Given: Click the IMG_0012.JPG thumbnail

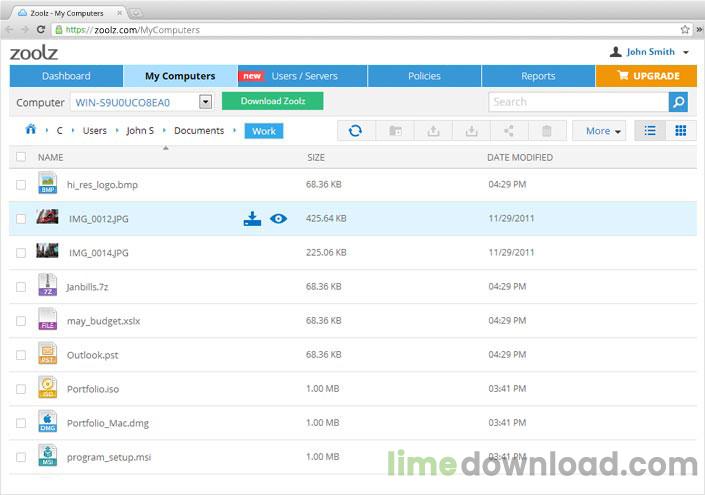Looking at the screenshot, I should pos(47,216).
